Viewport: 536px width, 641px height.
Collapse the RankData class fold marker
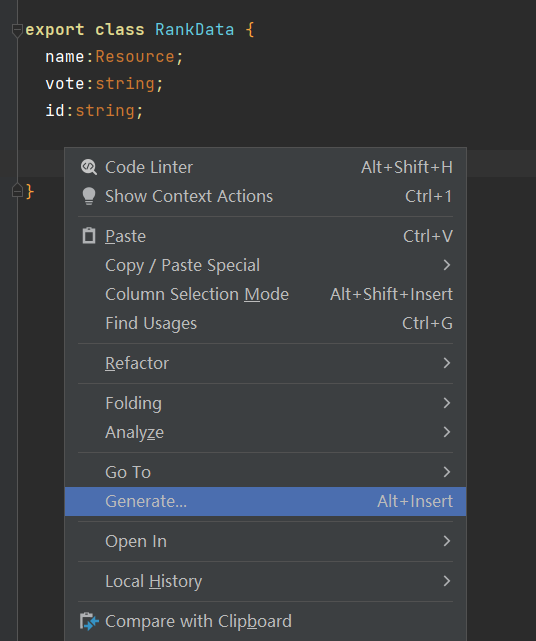17,30
